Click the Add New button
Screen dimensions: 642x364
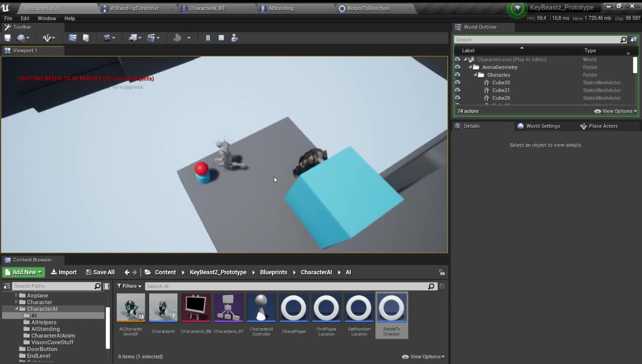tap(24, 272)
